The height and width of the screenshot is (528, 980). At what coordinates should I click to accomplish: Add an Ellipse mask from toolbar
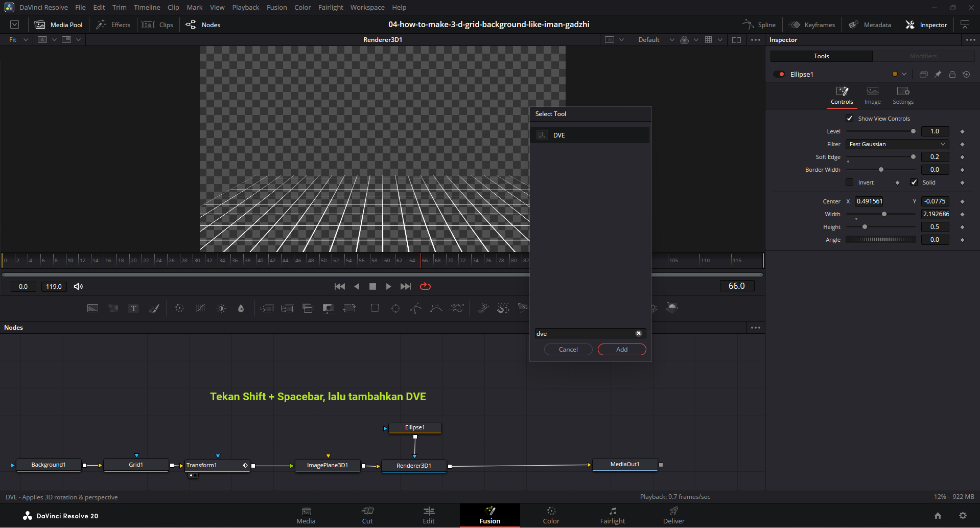[x=395, y=308]
